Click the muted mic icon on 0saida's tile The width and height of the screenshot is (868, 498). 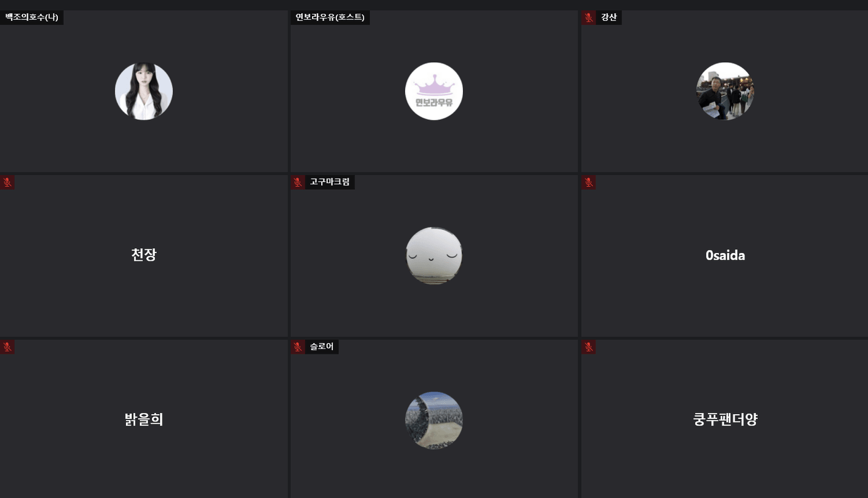[x=588, y=182]
